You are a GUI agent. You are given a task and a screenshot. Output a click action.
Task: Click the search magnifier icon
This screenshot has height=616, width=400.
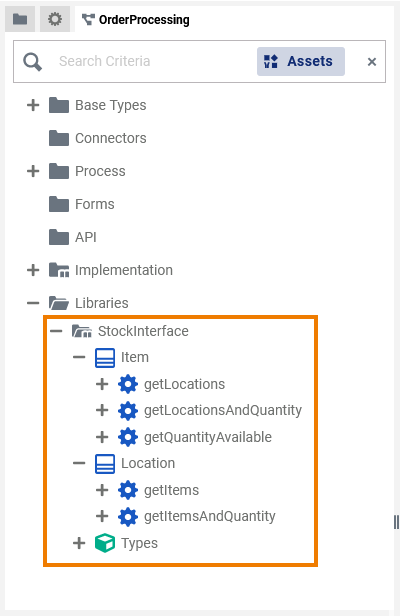32,62
